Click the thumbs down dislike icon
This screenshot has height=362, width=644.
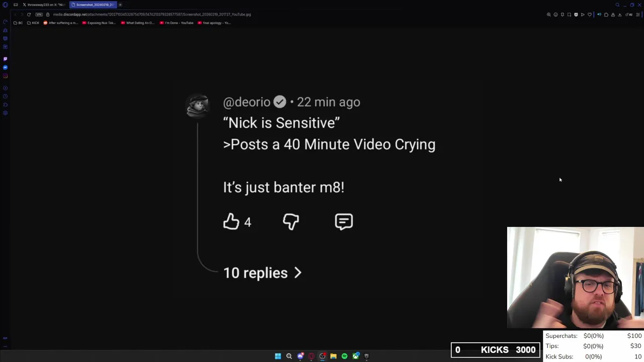tap(291, 222)
